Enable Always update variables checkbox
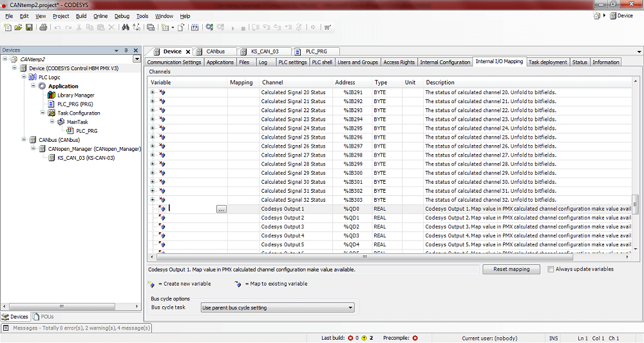 coord(551,269)
